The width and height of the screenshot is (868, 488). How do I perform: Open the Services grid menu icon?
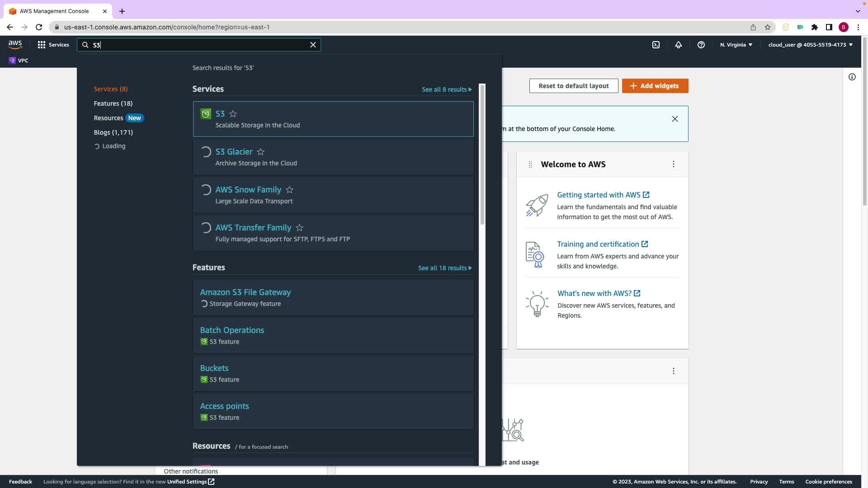[42, 45]
